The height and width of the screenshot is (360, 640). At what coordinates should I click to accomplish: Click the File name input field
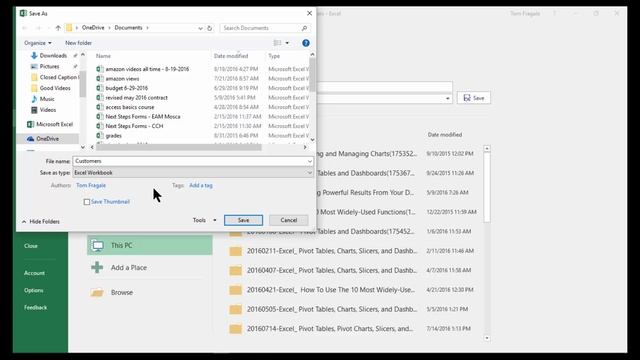(x=190, y=161)
